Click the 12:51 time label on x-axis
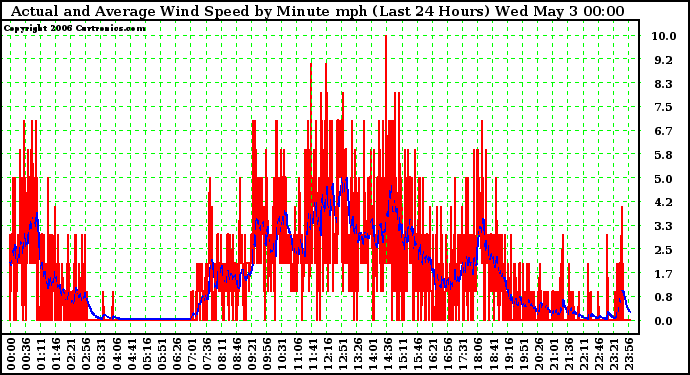This screenshot has width=690, height=375. coord(343,354)
